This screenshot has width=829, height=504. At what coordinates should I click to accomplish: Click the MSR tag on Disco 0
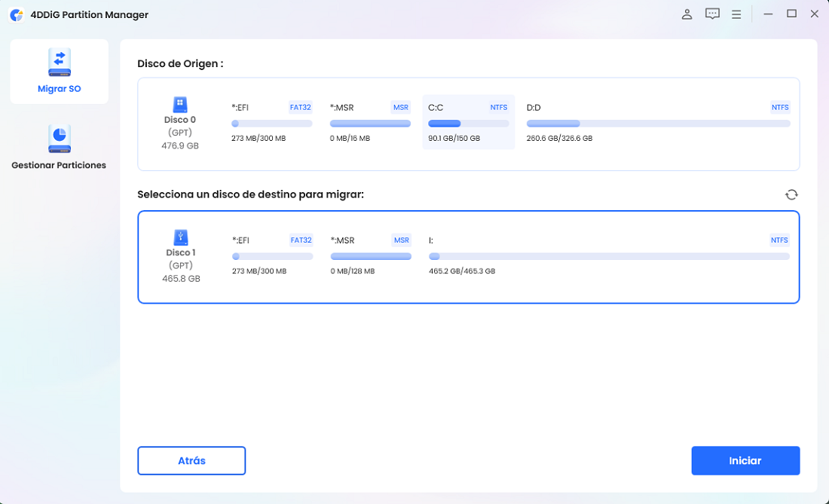401,107
